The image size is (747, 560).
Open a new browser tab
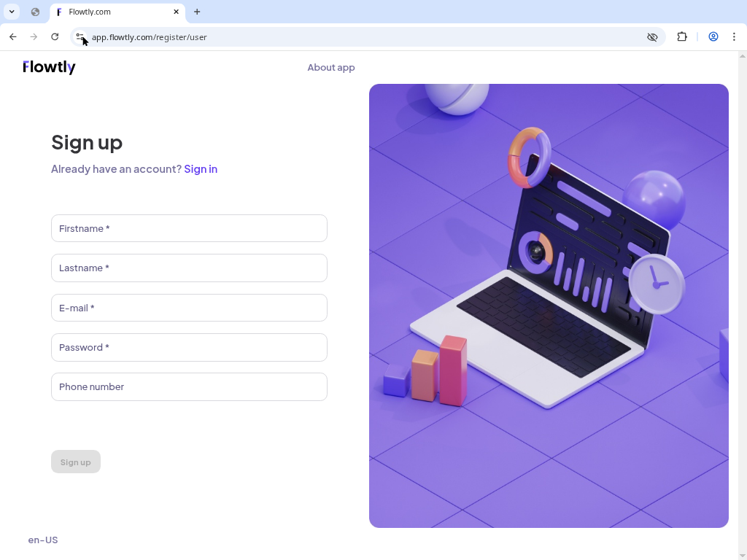click(x=197, y=12)
